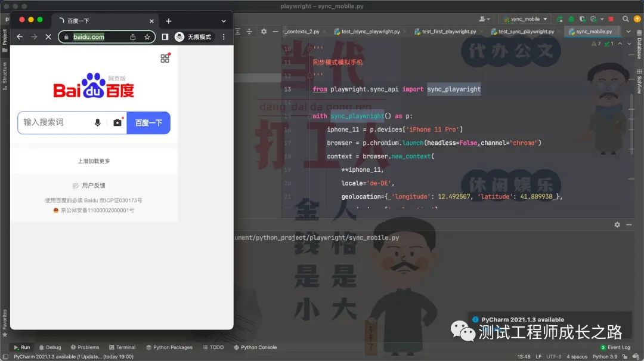This screenshot has height=361, width=644.
Task: Expand the dropdown arrow before the stop button
Action: [x=602, y=19]
